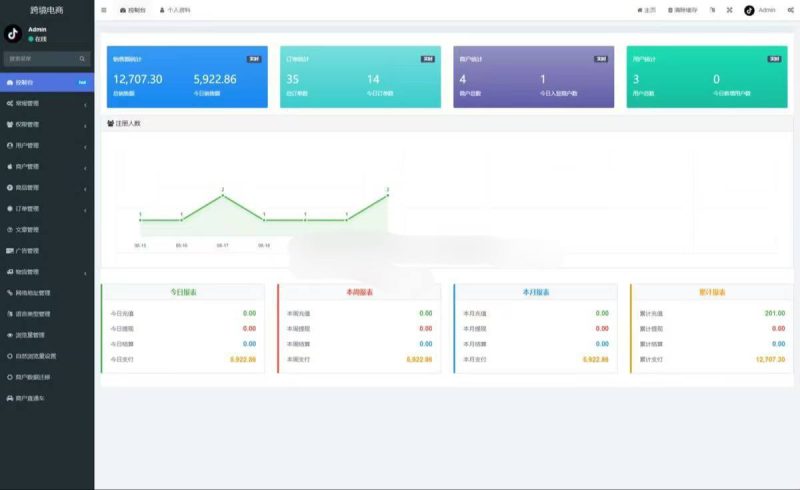Click the 本月报表 panel header
The image size is (800, 490).
(x=536, y=292)
